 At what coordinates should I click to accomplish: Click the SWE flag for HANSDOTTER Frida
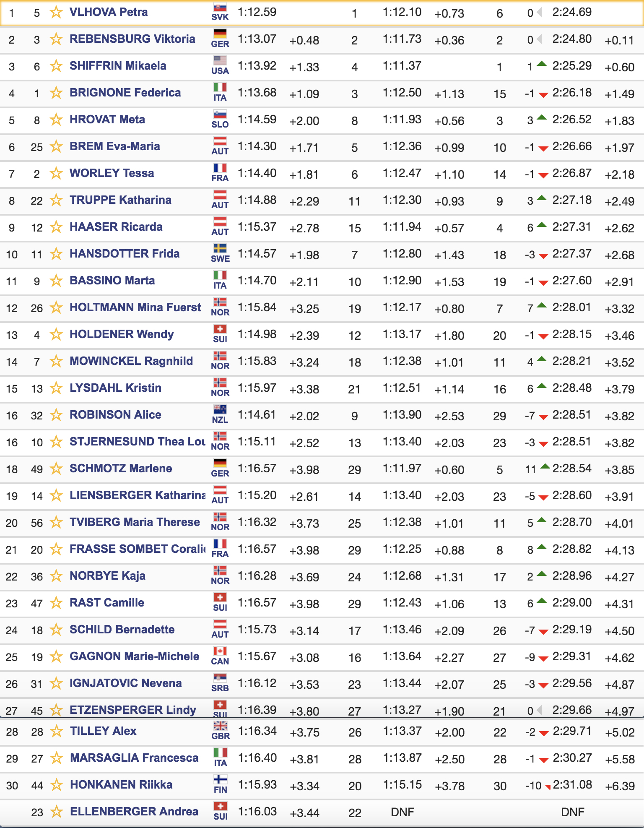click(220, 248)
